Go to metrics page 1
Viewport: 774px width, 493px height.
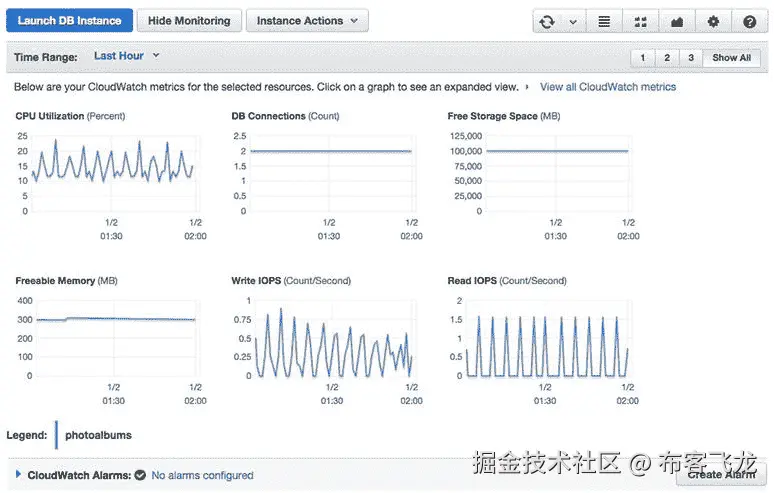[643, 58]
